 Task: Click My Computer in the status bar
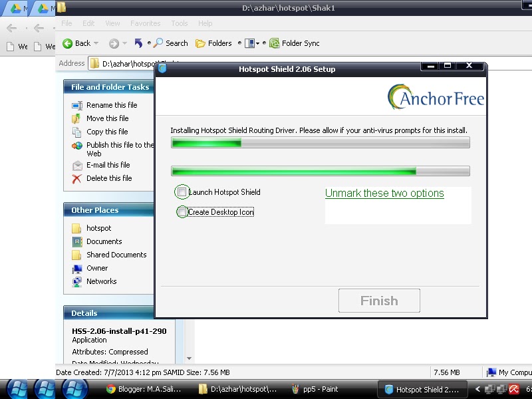click(x=508, y=372)
